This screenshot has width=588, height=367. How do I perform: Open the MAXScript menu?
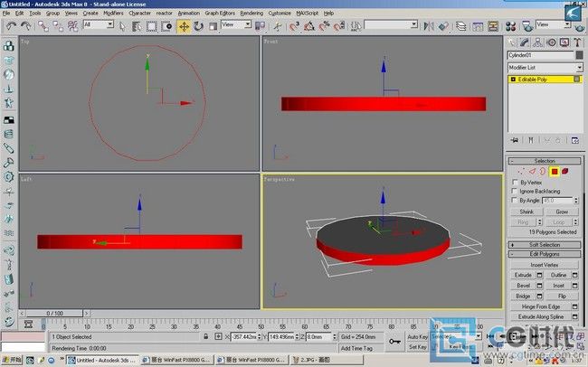click(308, 14)
